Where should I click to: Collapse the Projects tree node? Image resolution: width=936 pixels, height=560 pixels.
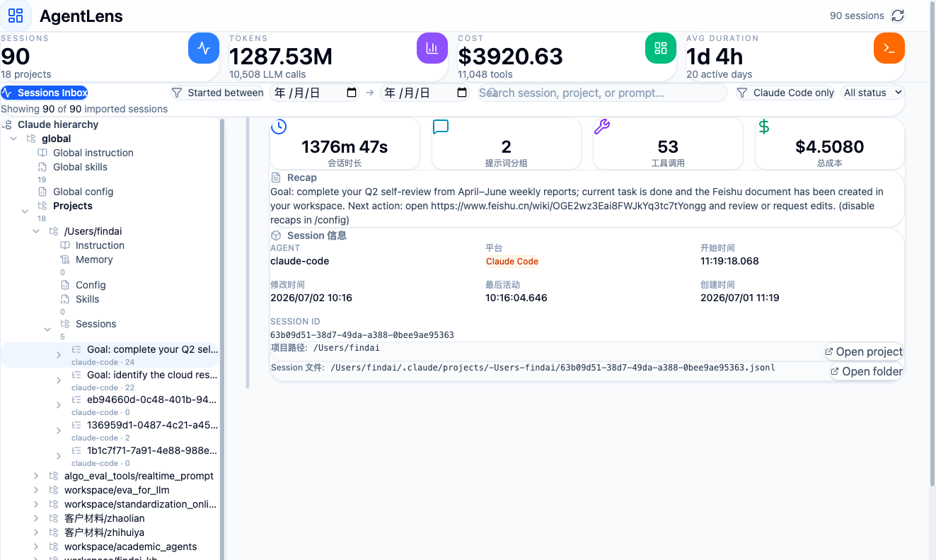point(25,211)
